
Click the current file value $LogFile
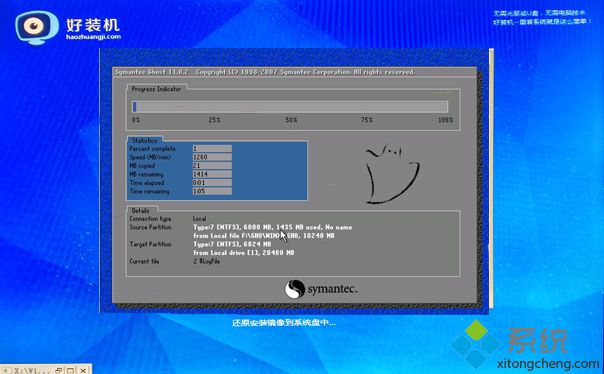(x=206, y=261)
